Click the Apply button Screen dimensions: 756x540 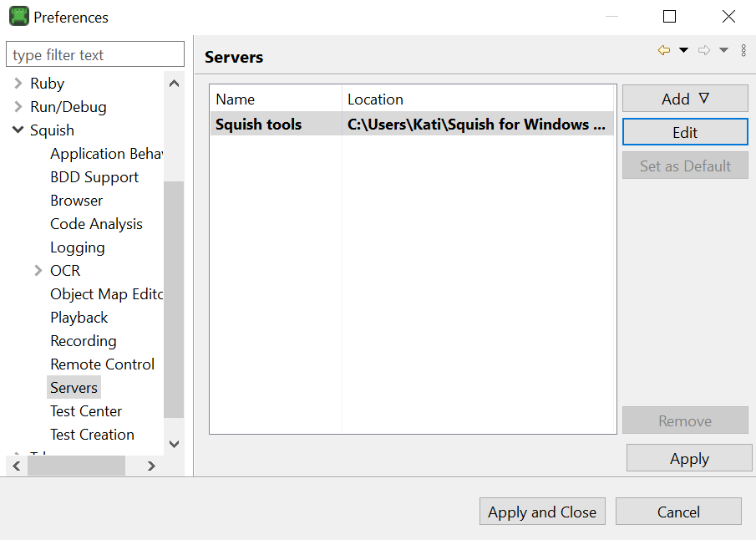pos(689,458)
